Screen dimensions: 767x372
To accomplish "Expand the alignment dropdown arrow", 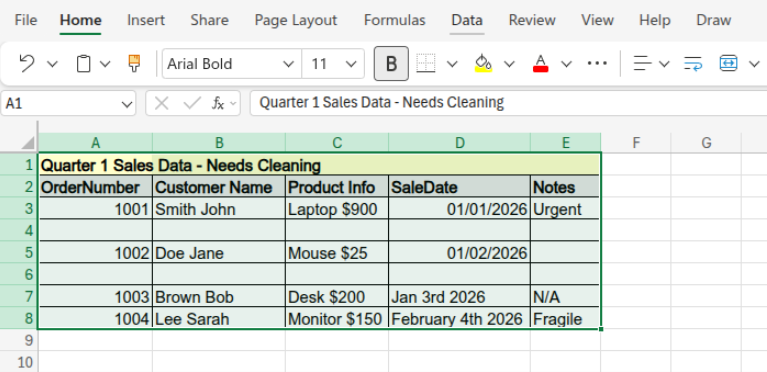I will [x=664, y=64].
